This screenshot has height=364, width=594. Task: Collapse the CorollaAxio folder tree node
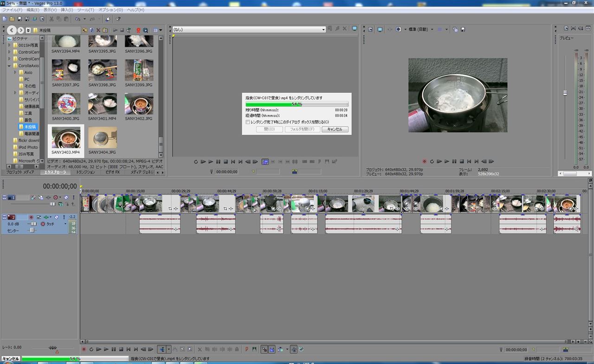pos(9,66)
